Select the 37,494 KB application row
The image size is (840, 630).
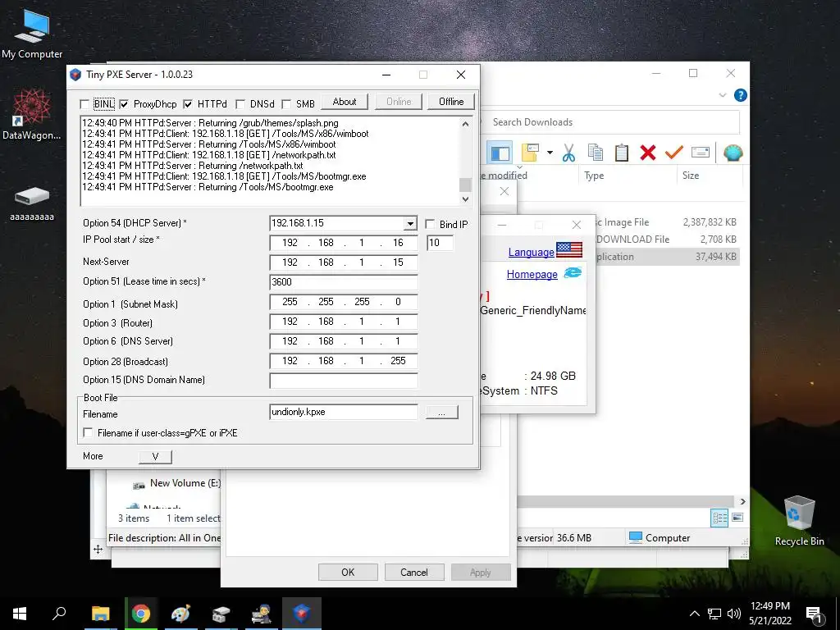(666, 256)
